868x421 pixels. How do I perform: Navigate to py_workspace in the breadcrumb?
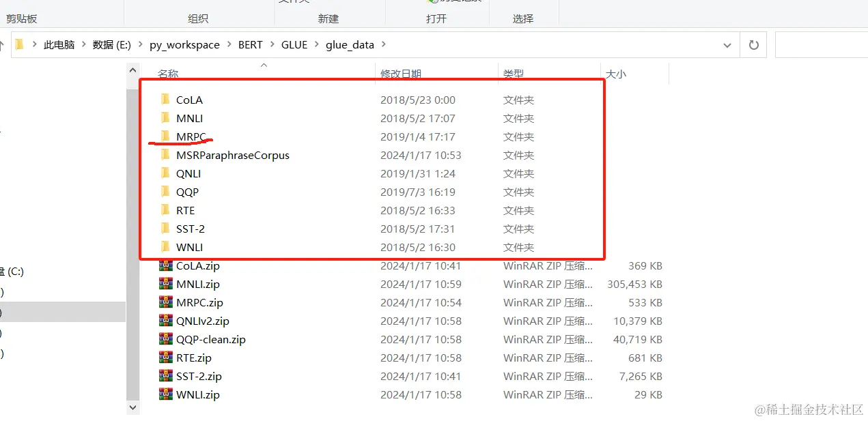[x=184, y=44]
